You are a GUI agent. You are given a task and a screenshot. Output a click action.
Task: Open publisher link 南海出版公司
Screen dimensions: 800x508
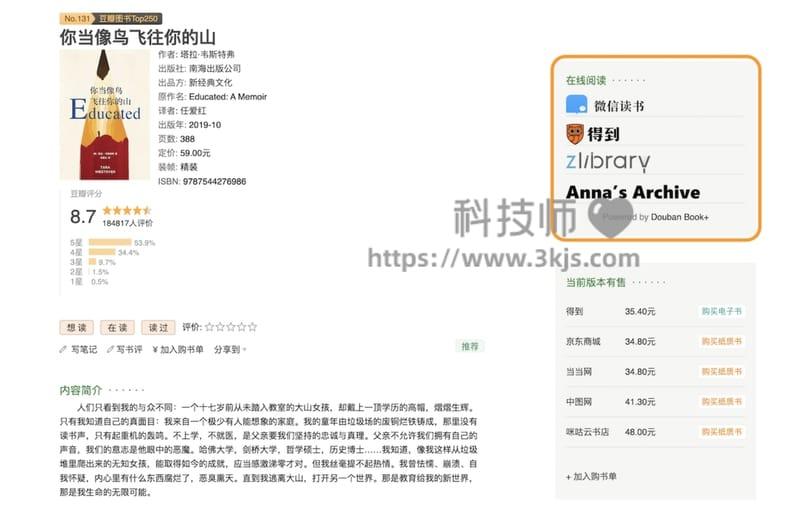point(215,68)
